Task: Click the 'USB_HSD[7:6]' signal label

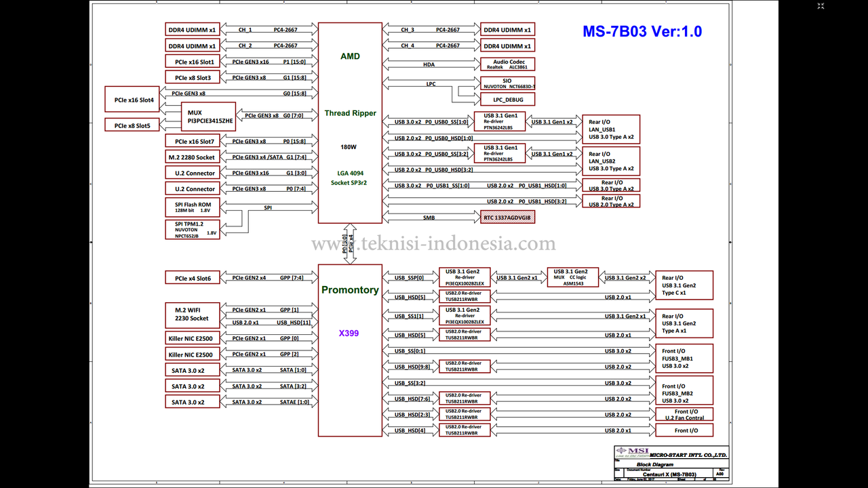Action: click(x=412, y=399)
